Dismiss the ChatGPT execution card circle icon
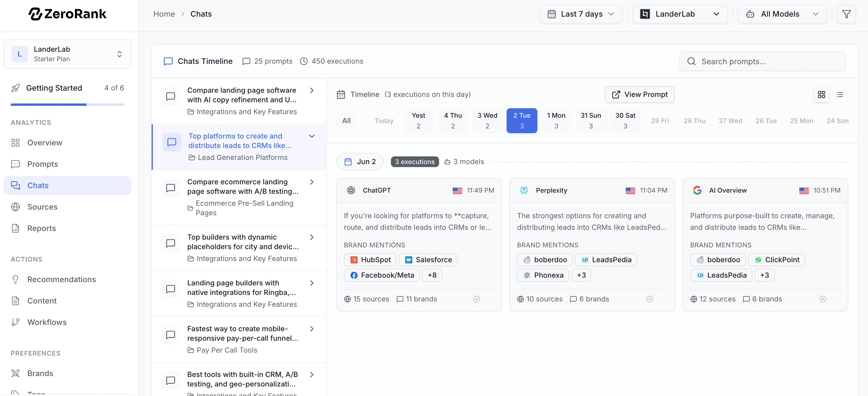The height and width of the screenshot is (396, 868). [476, 299]
